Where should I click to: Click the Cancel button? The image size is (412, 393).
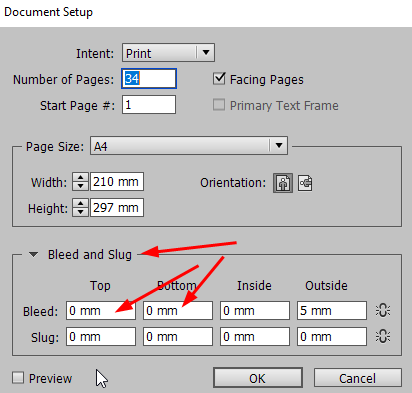pyautogui.click(x=358, y=378)
